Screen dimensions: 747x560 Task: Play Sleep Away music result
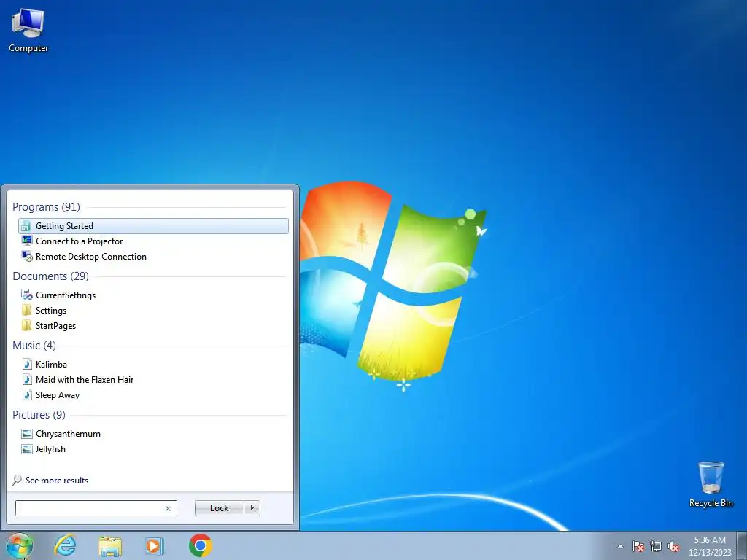(153, 394)
